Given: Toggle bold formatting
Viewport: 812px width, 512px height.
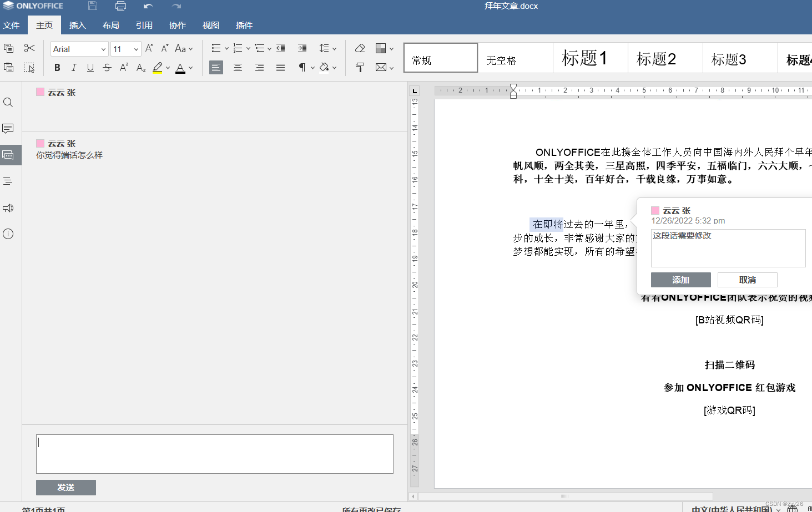Looking at the screenshot, I should [57, 67].
